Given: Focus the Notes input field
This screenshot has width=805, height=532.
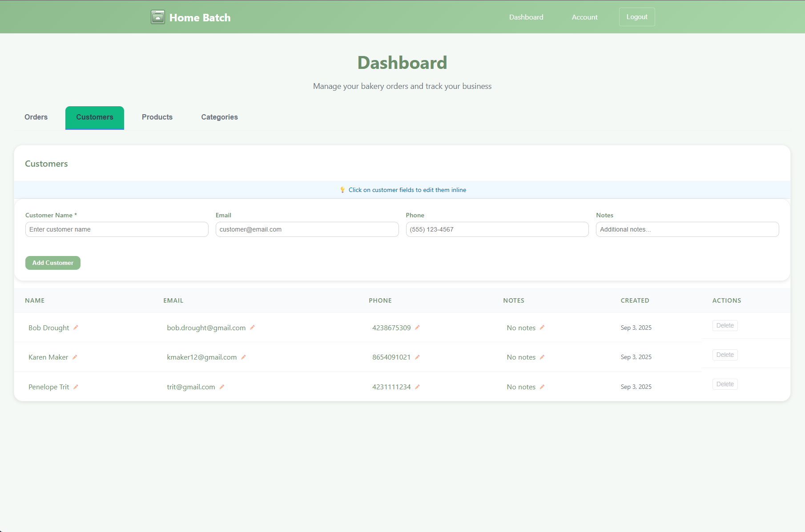Looking at the screenshot, I should click(688, 229).
